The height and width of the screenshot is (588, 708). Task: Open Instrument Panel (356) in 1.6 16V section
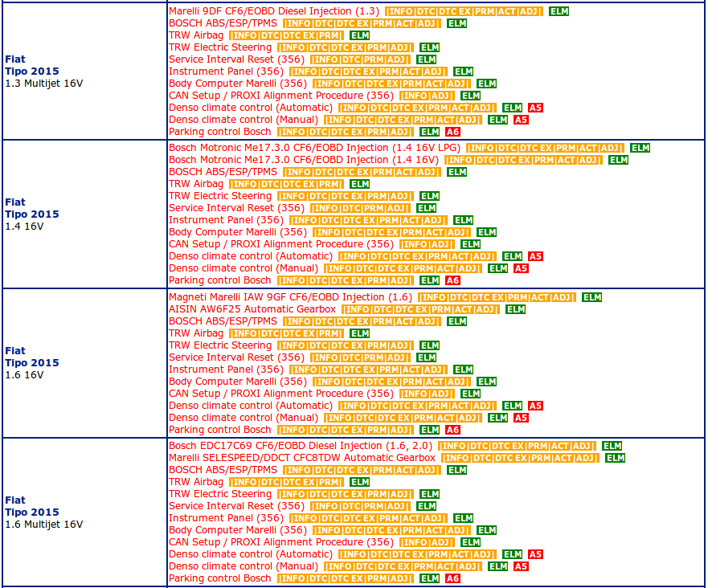click(x=226, y=370)
